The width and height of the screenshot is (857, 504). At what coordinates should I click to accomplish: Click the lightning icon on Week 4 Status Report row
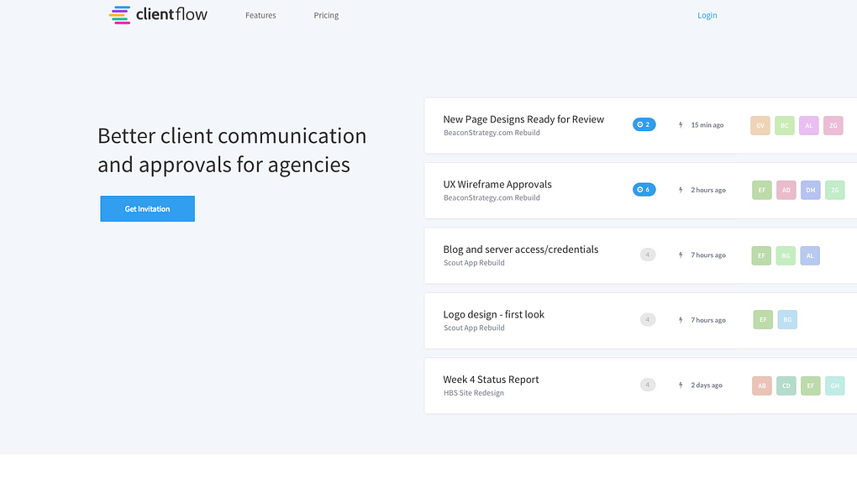(x=680, y=385)
